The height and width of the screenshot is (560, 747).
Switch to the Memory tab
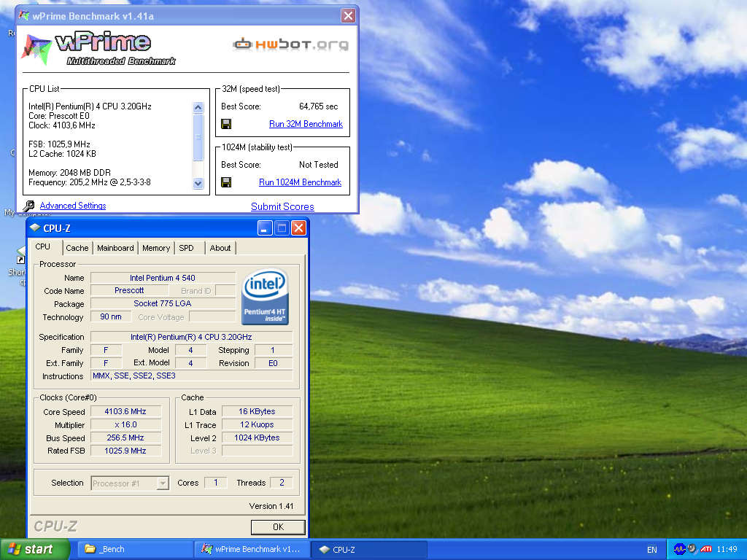pyautogui.click(x=156, y=248)
